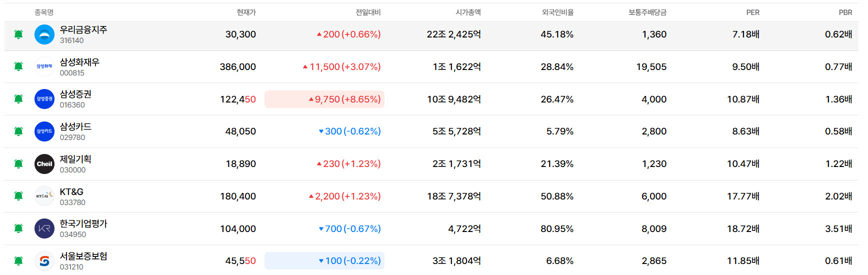868x275 pixels.
Task: Toggle the alert bell for 우리금융지주
Action: 18,34
